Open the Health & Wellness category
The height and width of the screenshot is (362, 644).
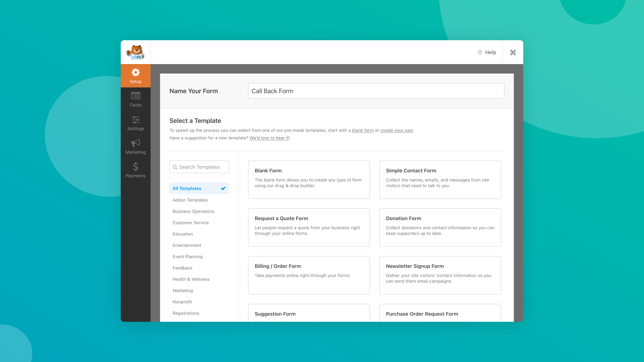(x=191, y=279)
